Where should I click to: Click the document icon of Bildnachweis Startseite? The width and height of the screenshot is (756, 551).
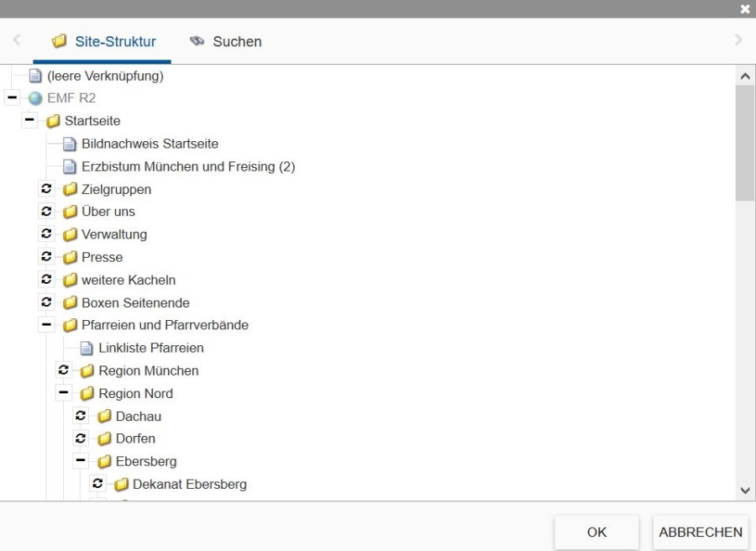pos(71,144)
